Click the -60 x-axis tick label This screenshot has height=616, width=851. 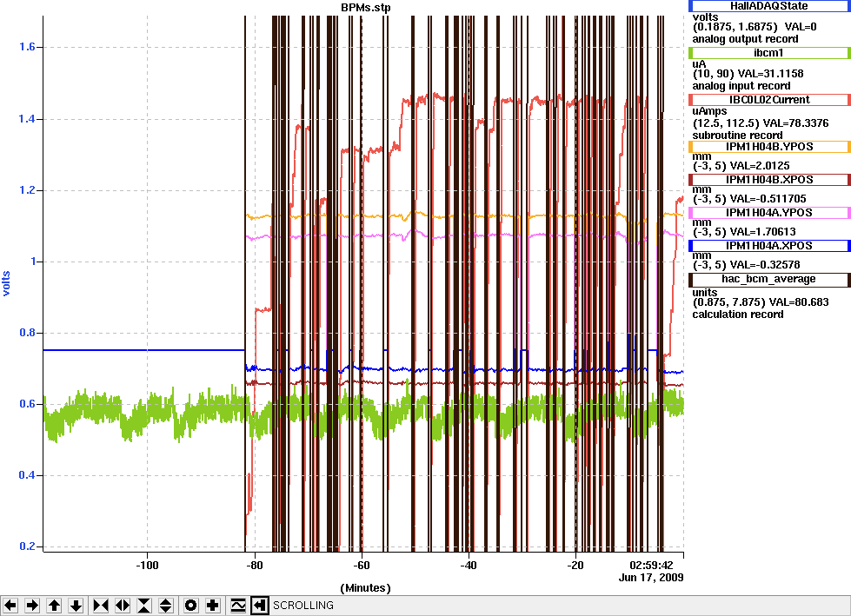[x=362, y=565]
